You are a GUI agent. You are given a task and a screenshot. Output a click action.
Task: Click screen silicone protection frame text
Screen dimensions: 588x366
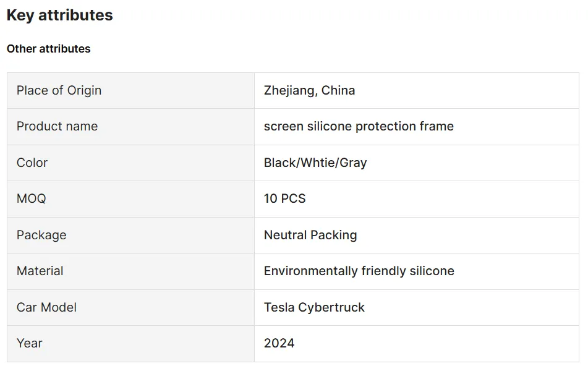[359, 126]
